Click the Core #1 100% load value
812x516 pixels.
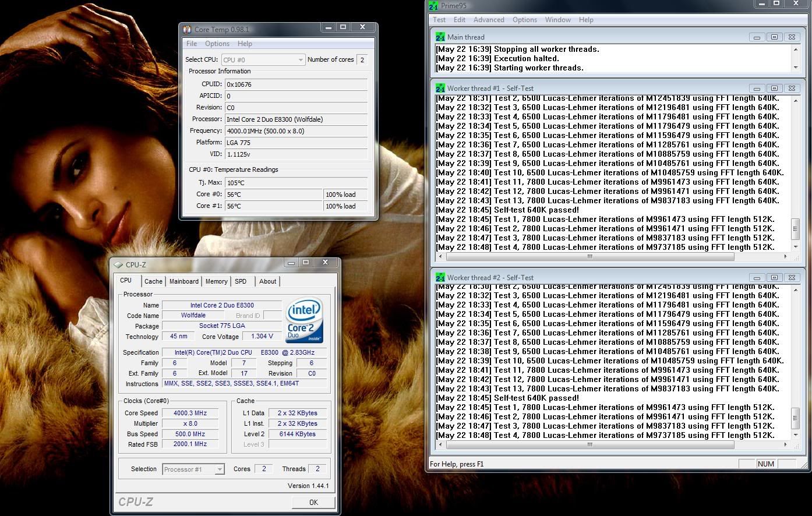click(x=346, y=206)
